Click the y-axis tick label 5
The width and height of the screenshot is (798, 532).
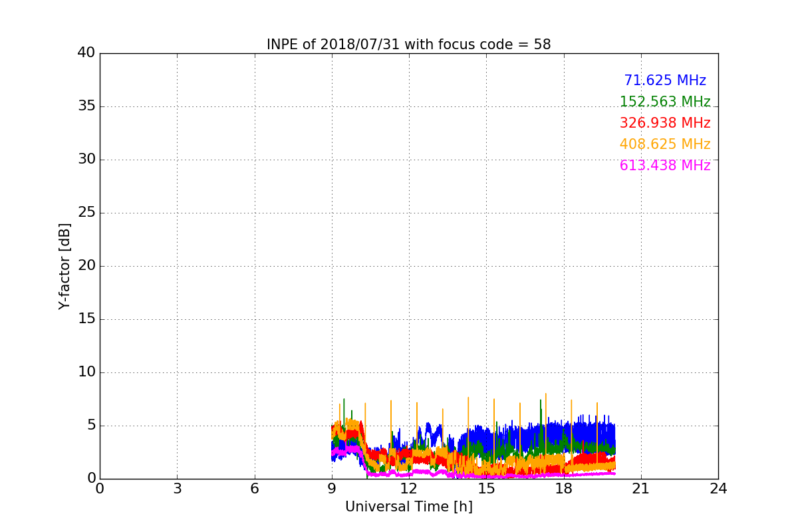pos(90,426)
